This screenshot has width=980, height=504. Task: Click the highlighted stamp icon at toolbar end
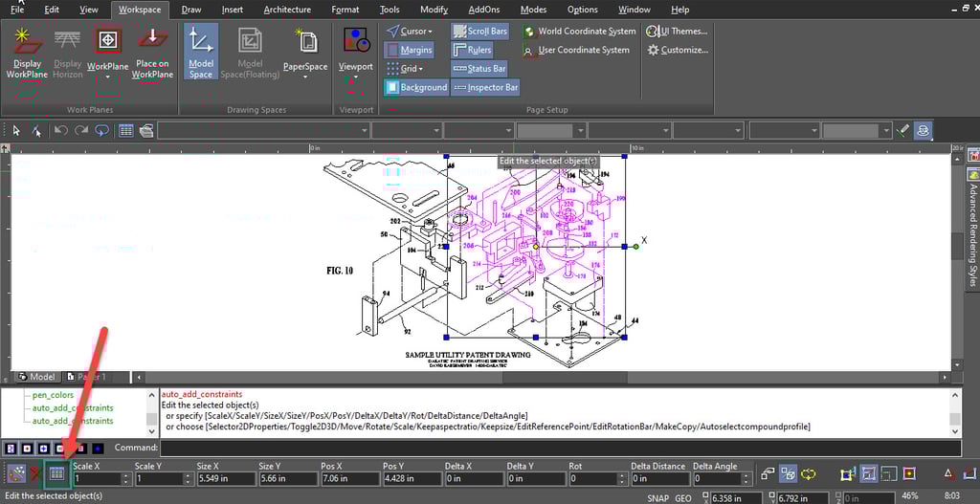pyautogui.click(x=924, y=130)
